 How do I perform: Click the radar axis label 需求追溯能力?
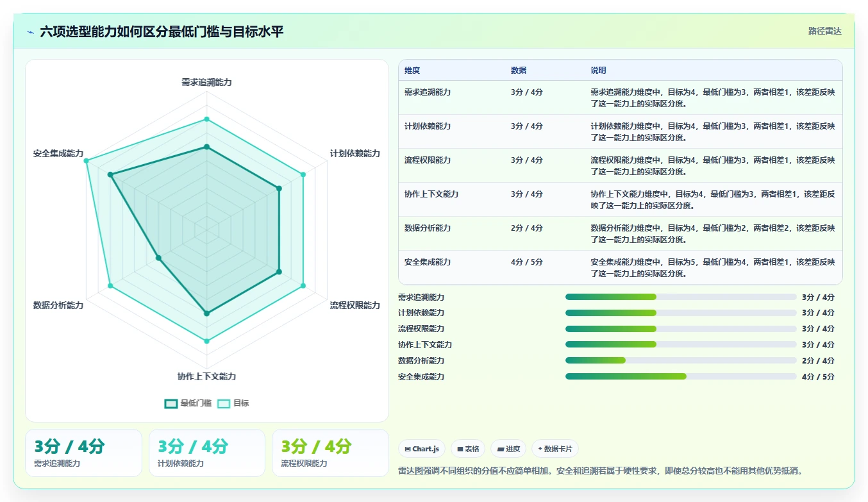coord(206,83)
